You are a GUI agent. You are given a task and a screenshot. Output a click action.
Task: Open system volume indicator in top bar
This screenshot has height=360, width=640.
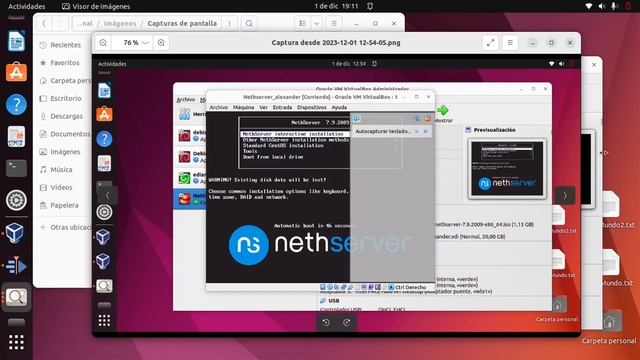[x=602, y=6]
